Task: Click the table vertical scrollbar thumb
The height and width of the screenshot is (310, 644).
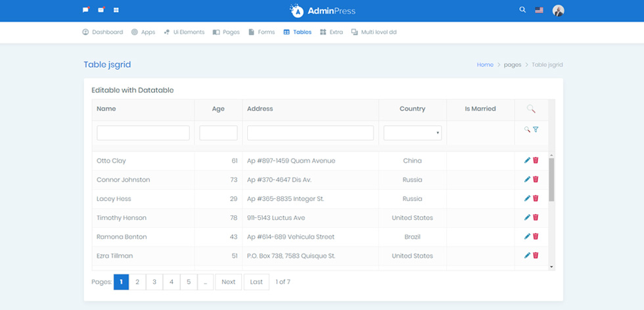Action: tap(551, 180)
